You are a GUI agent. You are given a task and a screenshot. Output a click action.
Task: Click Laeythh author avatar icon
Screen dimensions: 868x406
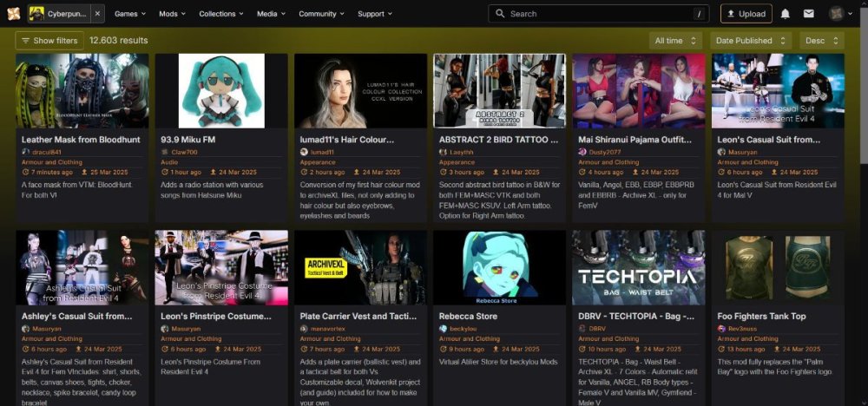[x=443, y=152]
